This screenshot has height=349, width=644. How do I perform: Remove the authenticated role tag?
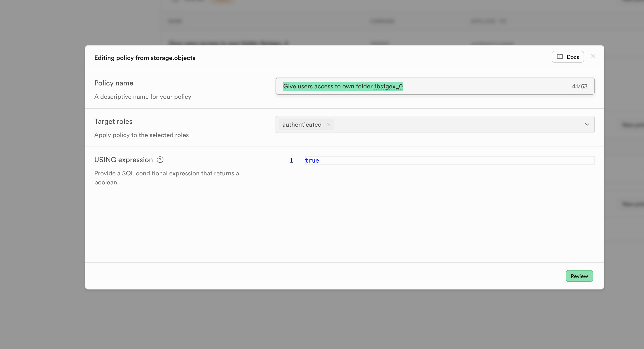click(x=328, y=124)
